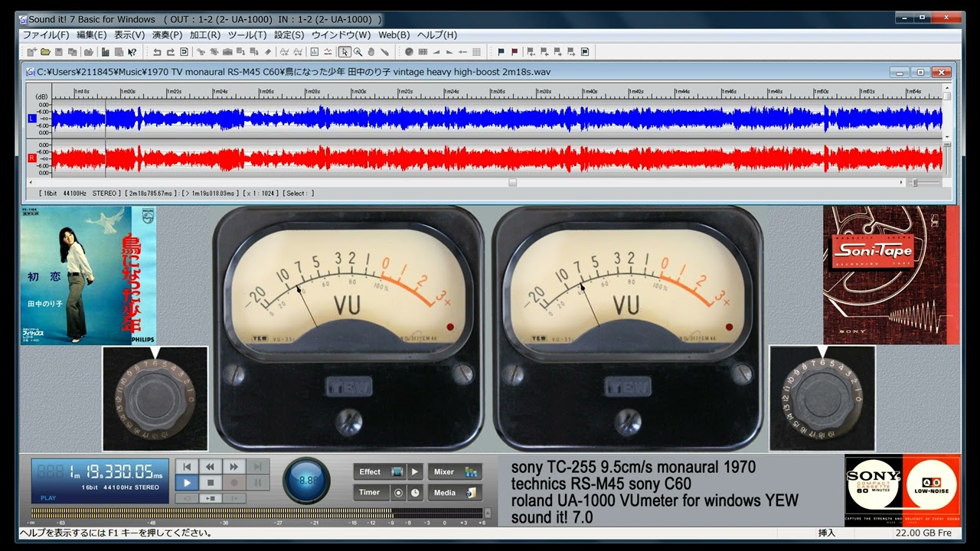The height and width of the screenshot is (551, 980).
Task: Open the 演奏(P) menu
Action: (167, 34)
